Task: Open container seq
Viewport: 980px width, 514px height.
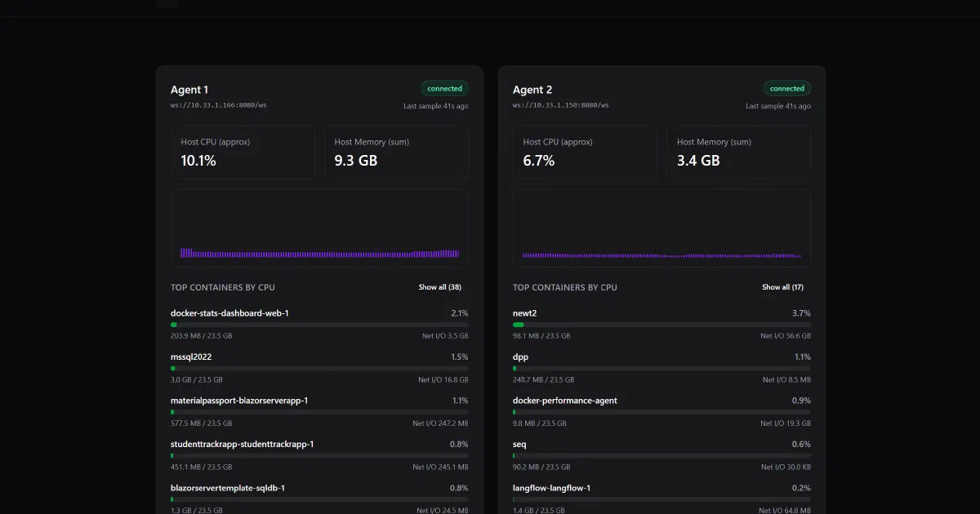Action: [519, 444]
